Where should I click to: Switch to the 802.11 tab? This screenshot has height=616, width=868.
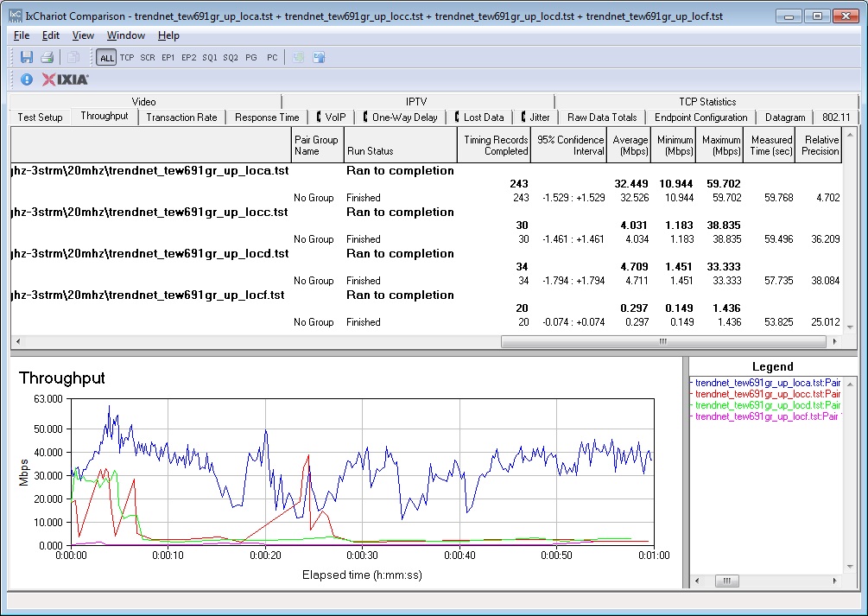click(x=836, y=117)
